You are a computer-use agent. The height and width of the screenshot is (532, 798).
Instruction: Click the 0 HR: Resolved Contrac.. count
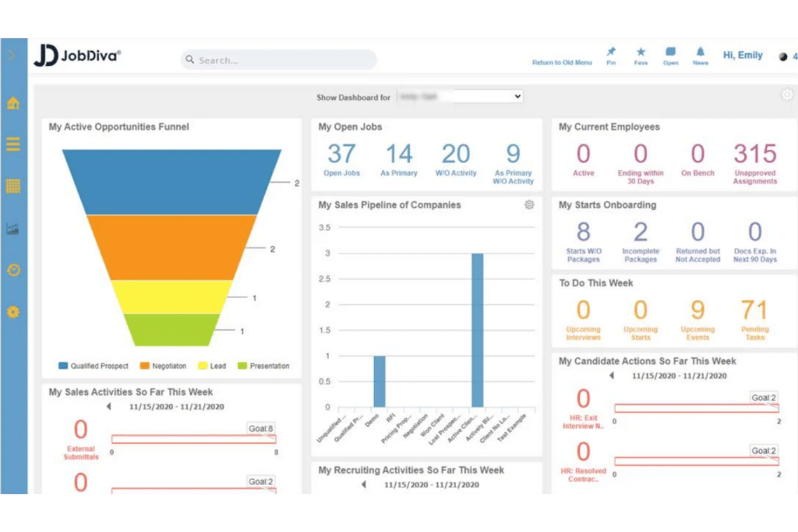[x=583, y=452]
